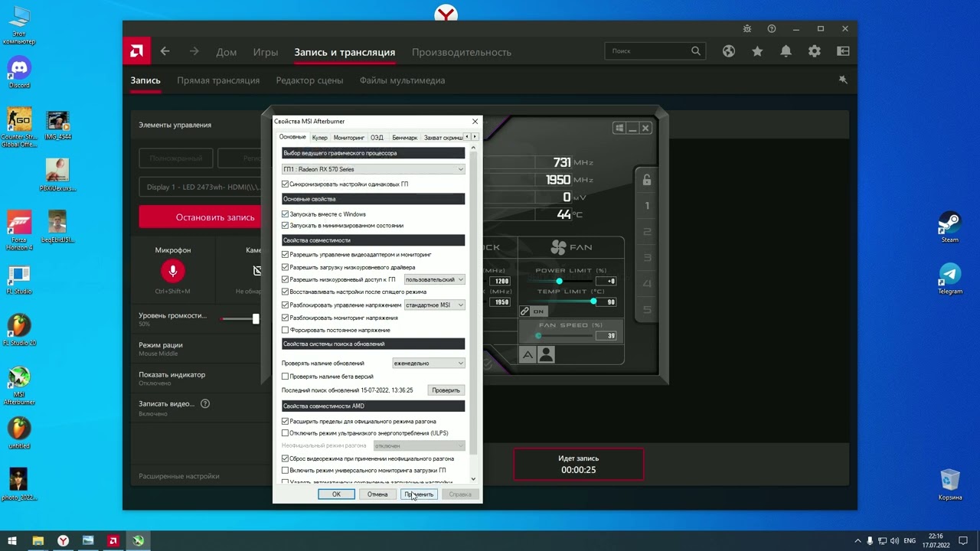Viewport: 980px width, 551px height.
Task: Open notifications bell icon
Action: coord(786,51)
